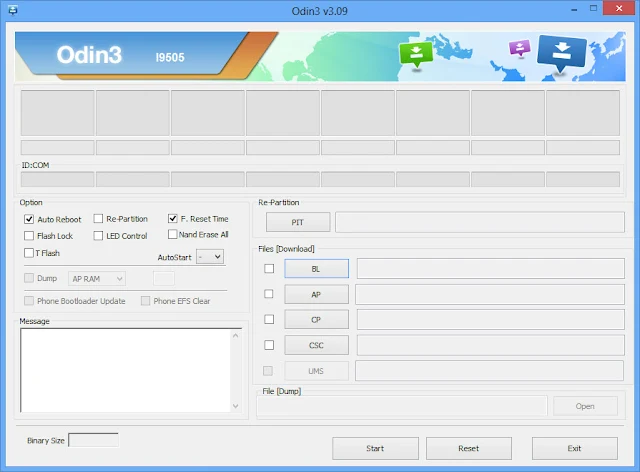Click the PIT file path field
Image resolution: width=640 pixels, height=472 pixels.
tap(480, 222)
